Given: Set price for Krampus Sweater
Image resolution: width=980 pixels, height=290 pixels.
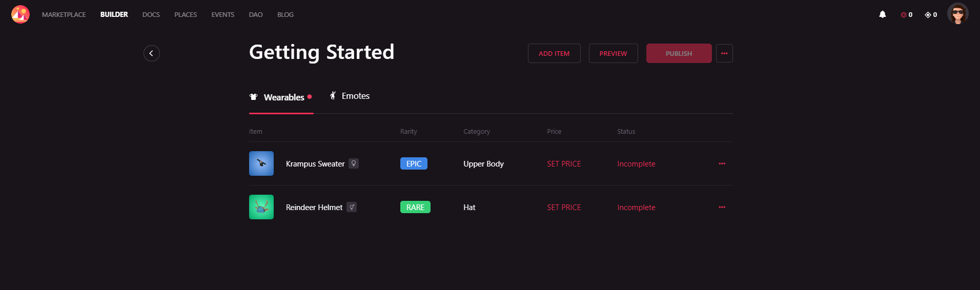Looking at the screenshot, I should 564,164.
